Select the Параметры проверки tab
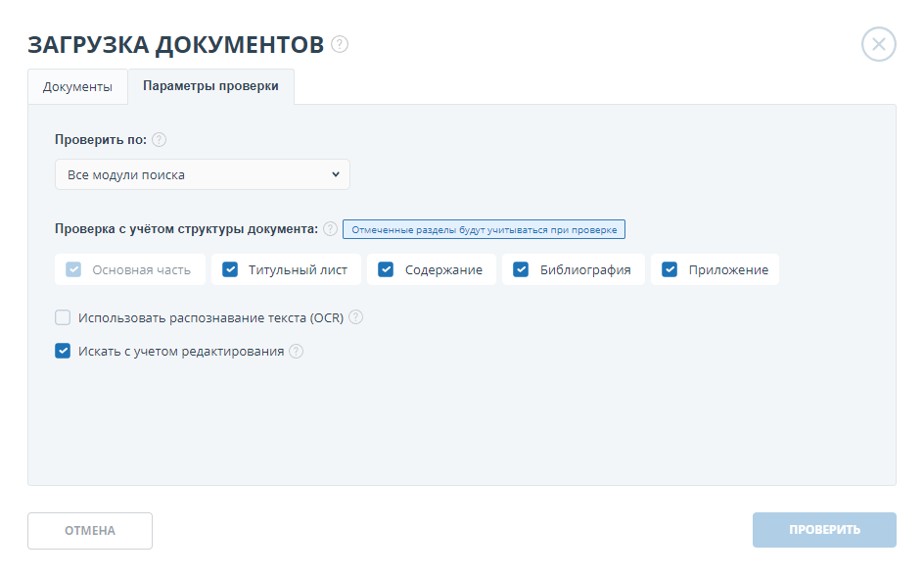This screenshot has width=924, height=576. [x=210, y=86]
